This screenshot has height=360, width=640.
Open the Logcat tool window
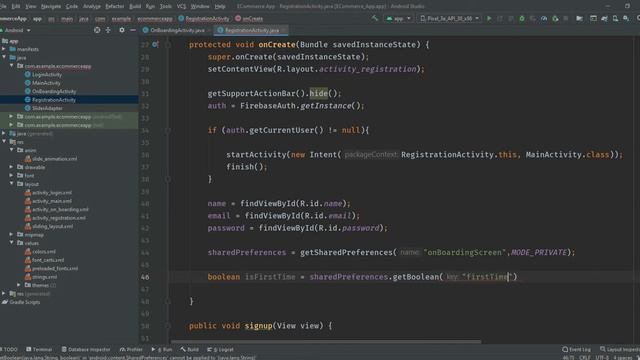tap(220, 349)
